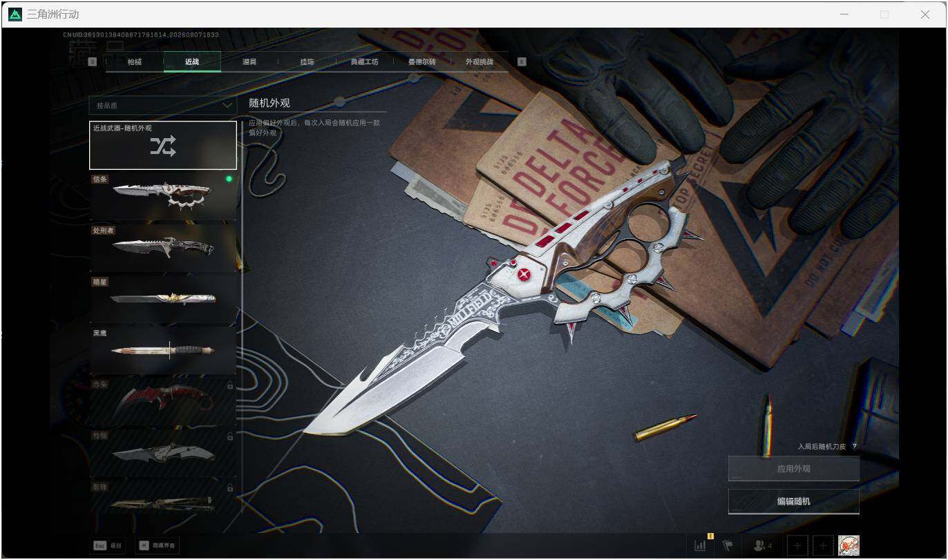Click the shuffle icon on the random skin card
This screenshot has width=948, height=560.
click(x=163, y=146)
